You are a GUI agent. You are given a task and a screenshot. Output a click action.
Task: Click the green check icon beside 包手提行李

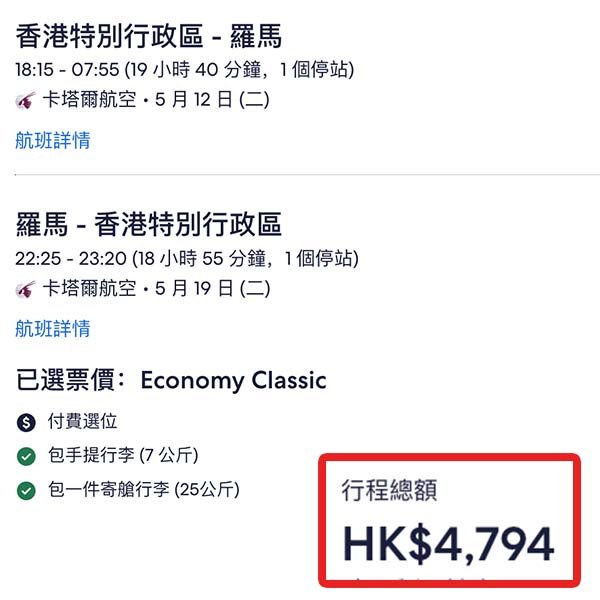[x=26, y=456]
